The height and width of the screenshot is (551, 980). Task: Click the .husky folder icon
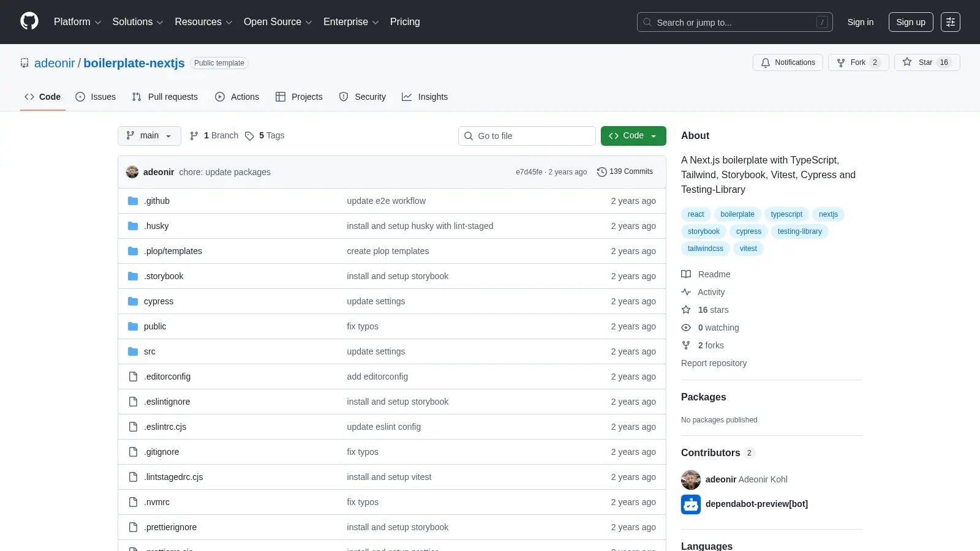click(133, 226)
